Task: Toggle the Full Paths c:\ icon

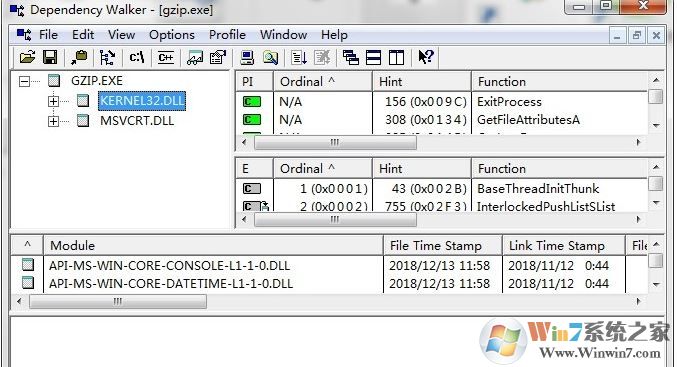Action: click(x=136, y=57)
